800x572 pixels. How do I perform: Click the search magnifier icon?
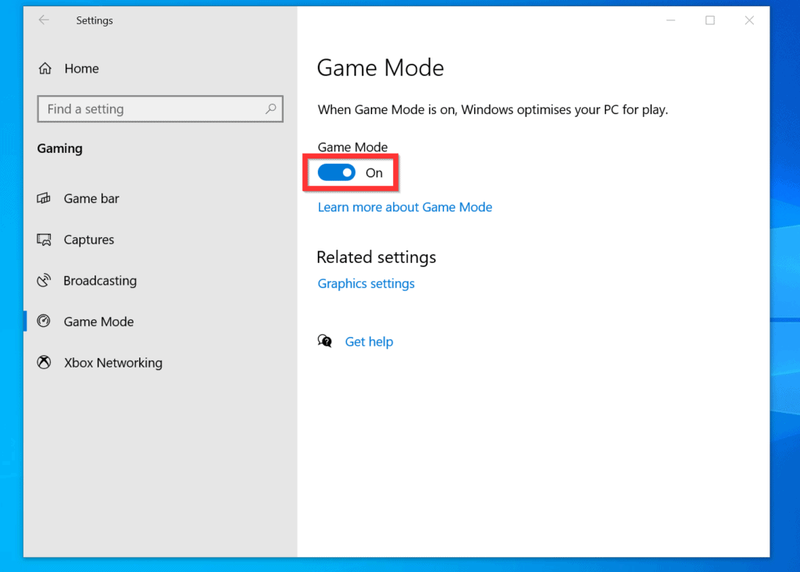click(271, 108)
